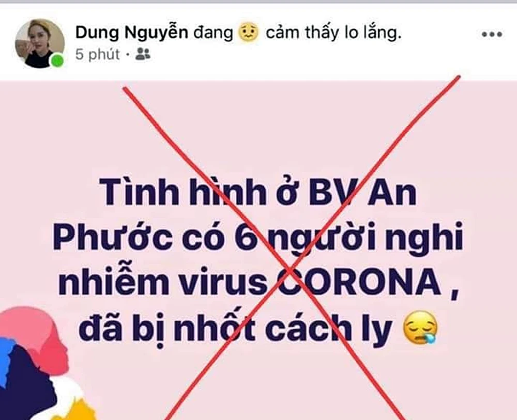Click the "cảm thấy lo lắng" feeling text

[333, 33]
